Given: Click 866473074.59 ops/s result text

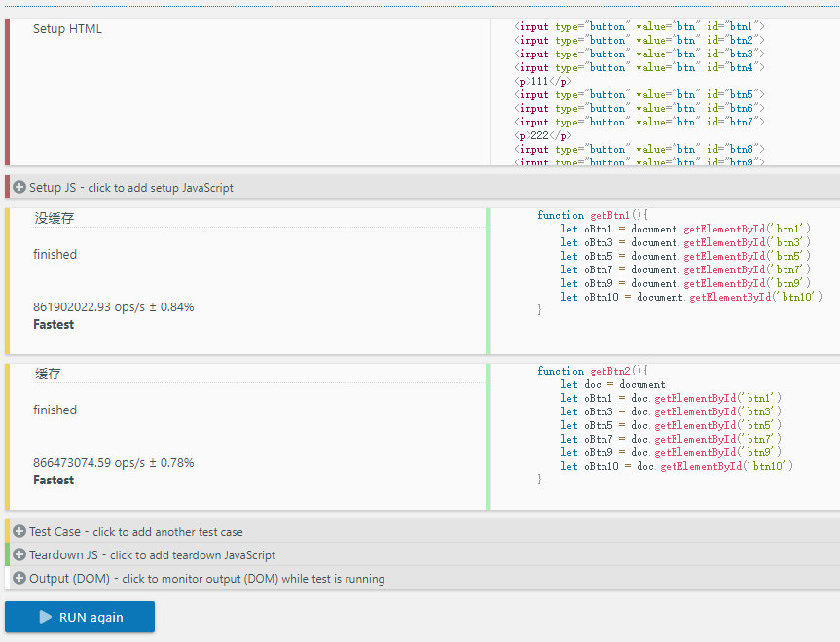Looking at the screenshot, I should (x=114, y=463).
